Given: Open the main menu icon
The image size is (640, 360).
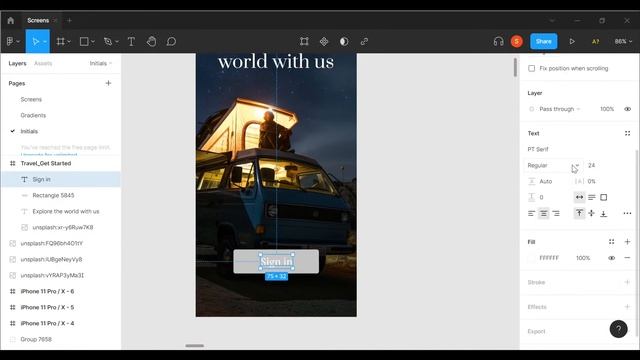Looking at the screenshot, I should coord(10,41).
